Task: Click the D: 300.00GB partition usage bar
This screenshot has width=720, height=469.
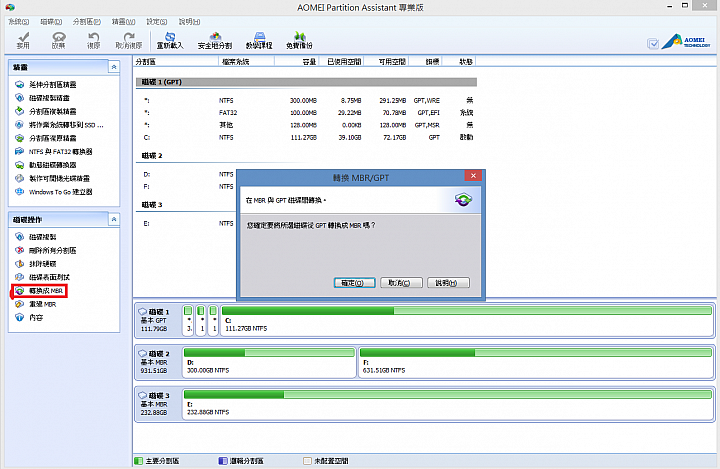Action: tap(269, 353)
